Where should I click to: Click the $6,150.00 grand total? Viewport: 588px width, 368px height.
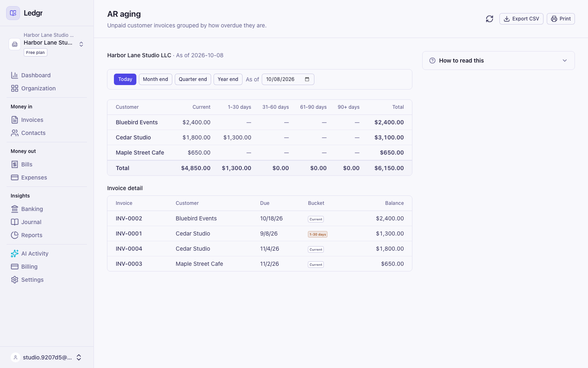[x=389, y=168]
